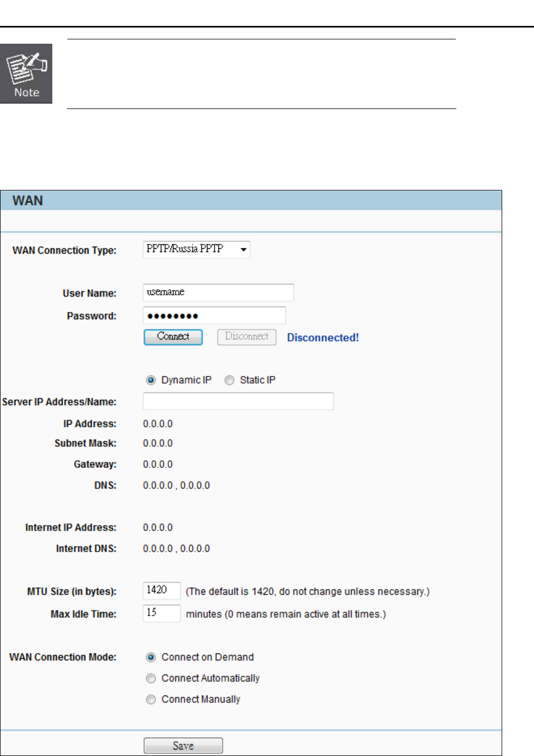534x756 pixels.
Task: Select the Static IP radio button
Action: [230, 380]
